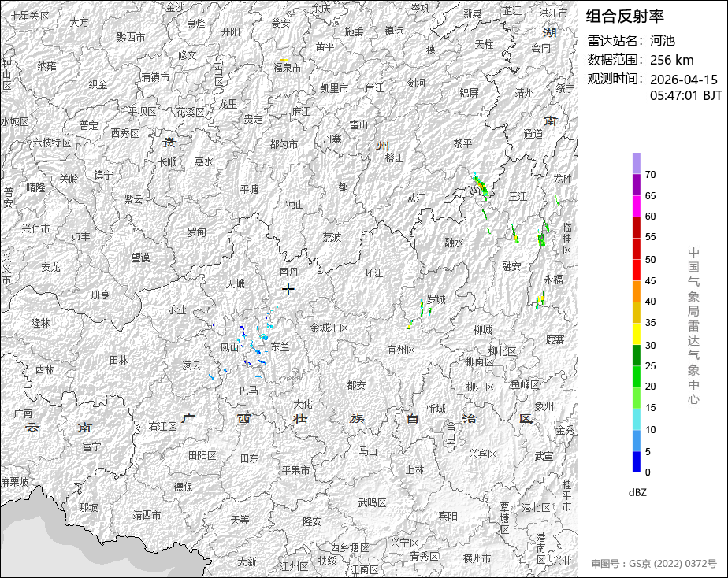This screenshot has height=578, width=728.
Task: Click the map label 平果市
Action: tap(295, 470)
